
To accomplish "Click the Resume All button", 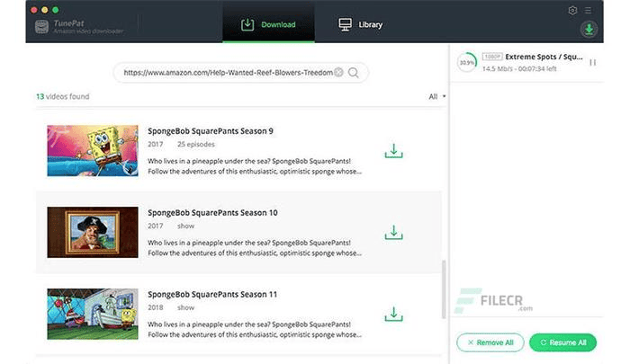I will coord(562,342).
